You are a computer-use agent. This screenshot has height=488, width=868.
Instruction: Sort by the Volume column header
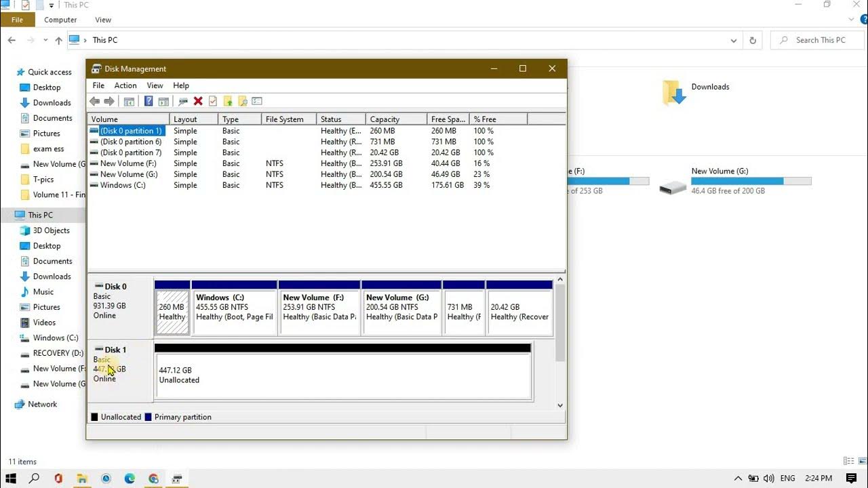pos(129,119)
